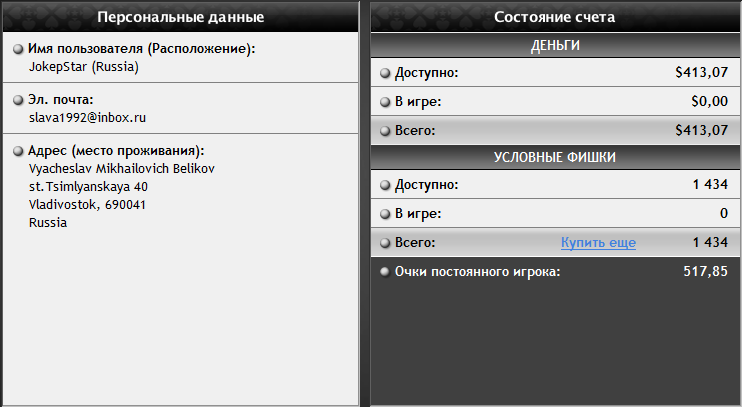Select the bullet icon beside Адрес (место проживания)

pos(19,151)
